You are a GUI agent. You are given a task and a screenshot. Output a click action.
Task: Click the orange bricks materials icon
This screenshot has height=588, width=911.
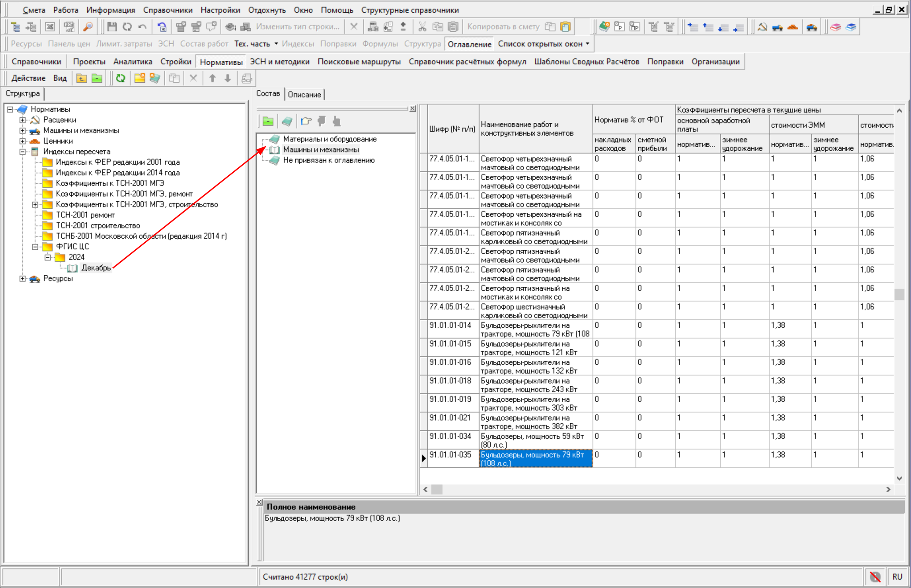pyautogui.click(x=792, y=27)
